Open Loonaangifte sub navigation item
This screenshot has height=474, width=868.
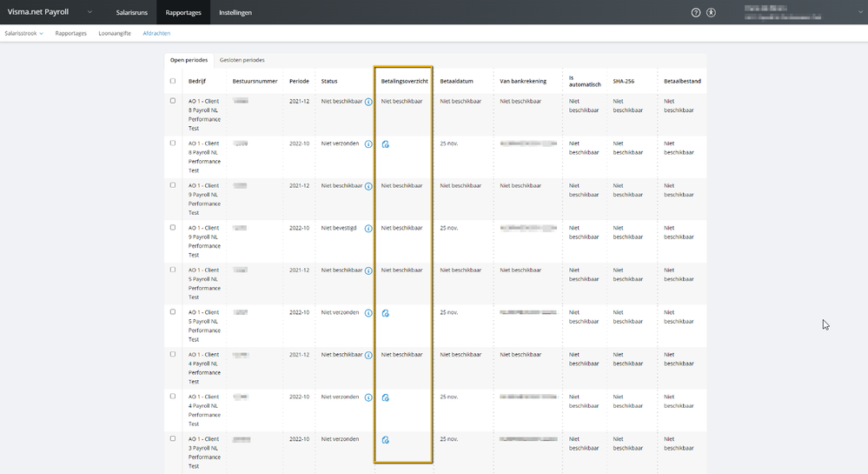coord(115,33)
